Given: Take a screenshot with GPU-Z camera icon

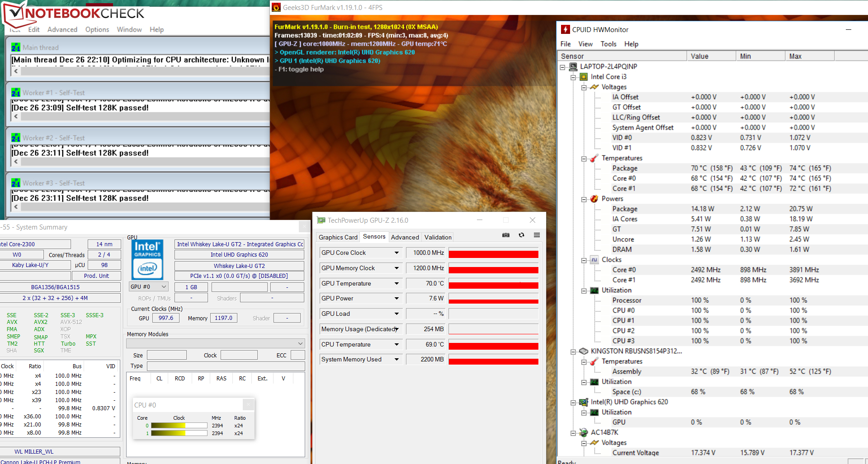Looking at the screenshot, I should 506,235.
